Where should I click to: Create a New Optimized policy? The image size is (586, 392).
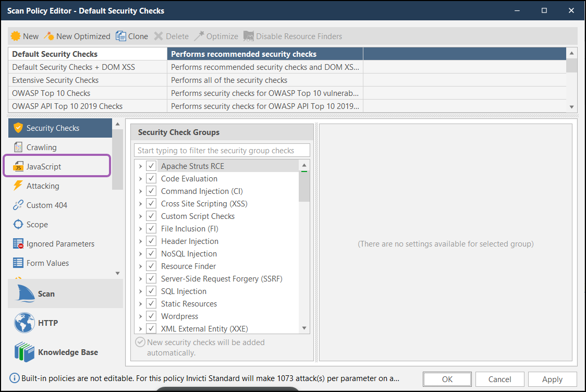click(77, 36)
